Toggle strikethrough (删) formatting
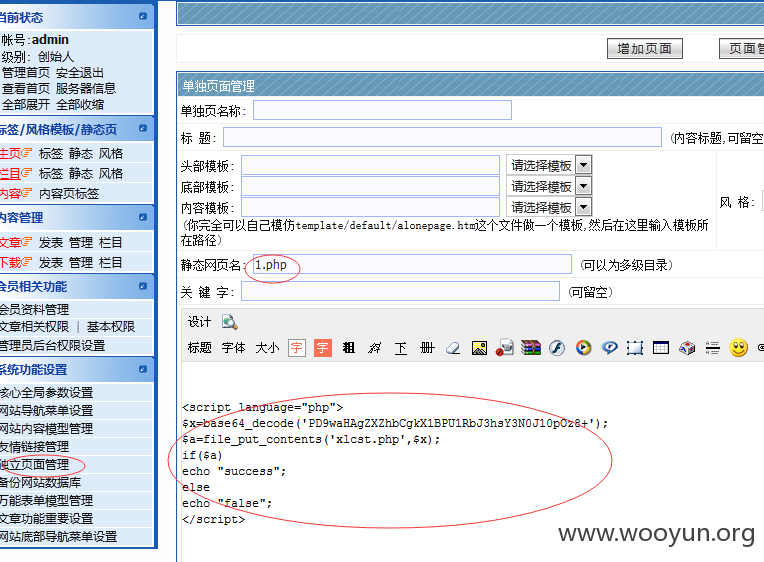Screen dimensions: 764x562 coord(427,348)
